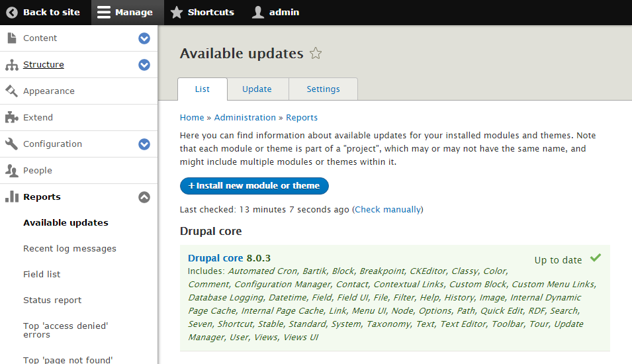Screen dimensions: 632x364
Task: Select Recent log messages submenu item
Action: pos(69,248)
